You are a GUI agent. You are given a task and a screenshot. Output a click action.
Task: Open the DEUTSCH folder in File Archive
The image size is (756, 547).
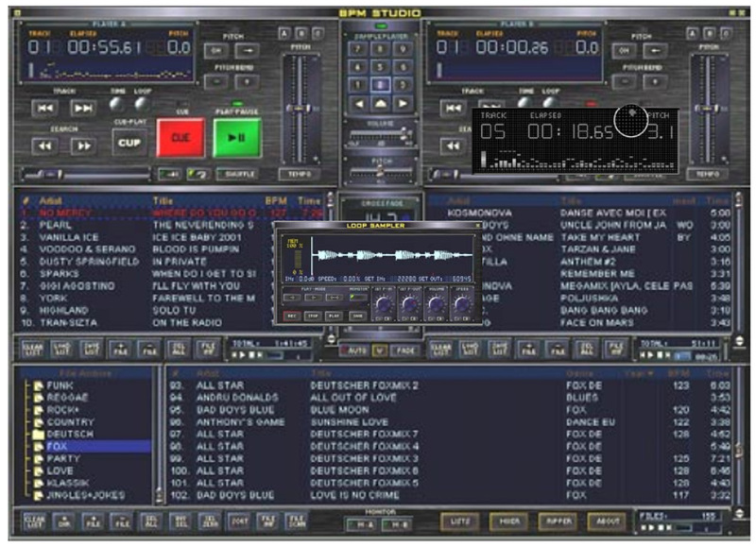click(70, 435)
